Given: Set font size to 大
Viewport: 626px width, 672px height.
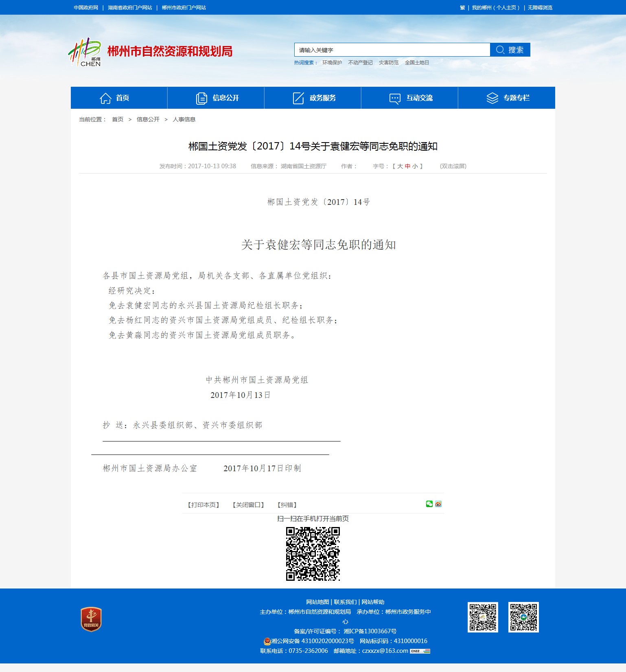Looking at the screenshot, I should point(400,166).
